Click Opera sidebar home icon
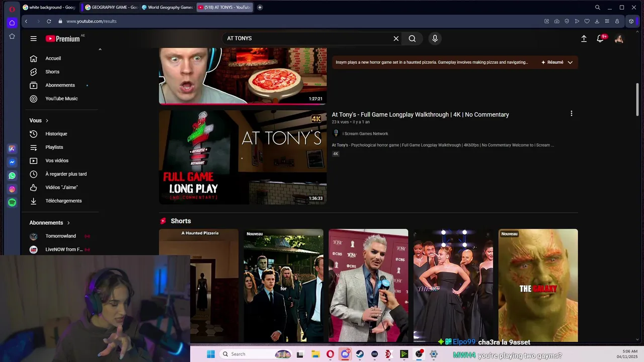This screenshot has width=644, height=362. click(x=12, y=23)
